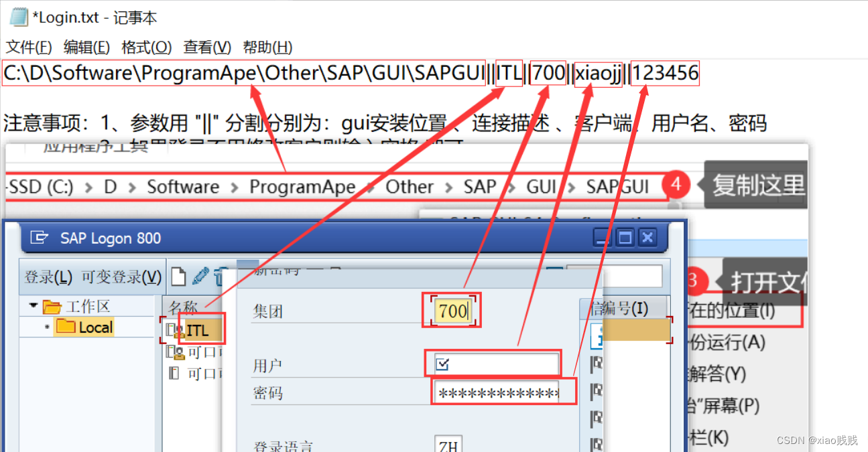868x452 pixels.
Task: Click the SAP breadcrumb segment
Action: (x=480, y=186)
